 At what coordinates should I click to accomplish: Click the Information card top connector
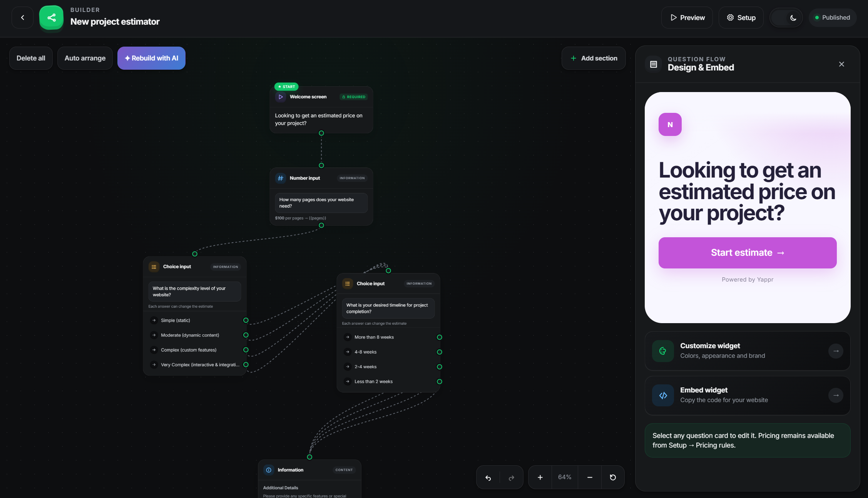(309, 457)
